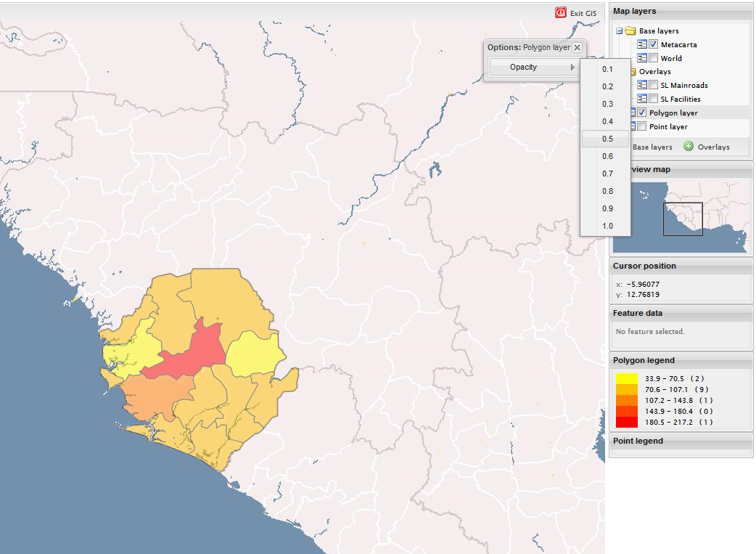The height and width of the screenshot is (554, 756).
Task: Click the SL Mainroads layer icon
Action: click(642, 86)
